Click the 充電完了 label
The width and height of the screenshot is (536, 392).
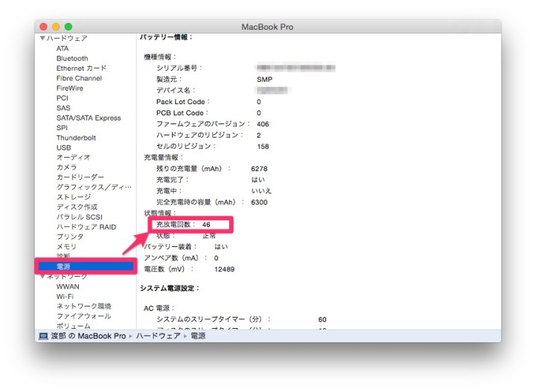[x=172, y=180]
